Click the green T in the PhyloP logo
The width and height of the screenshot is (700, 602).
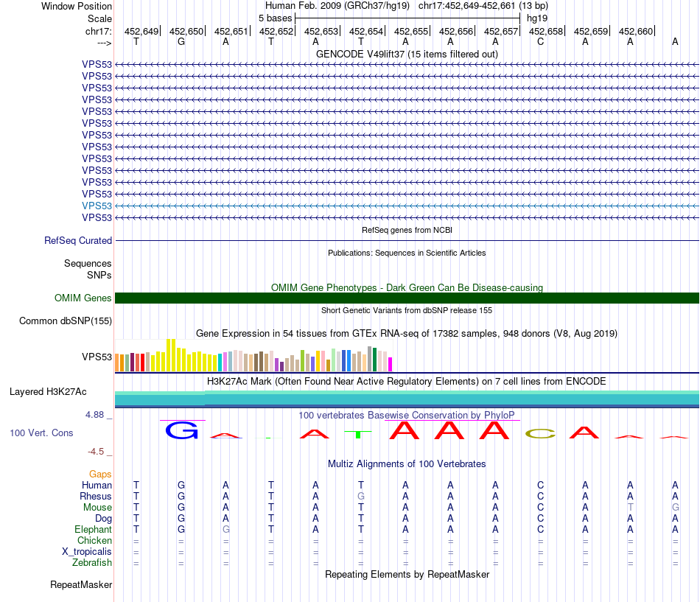click(x=358, y=435)
